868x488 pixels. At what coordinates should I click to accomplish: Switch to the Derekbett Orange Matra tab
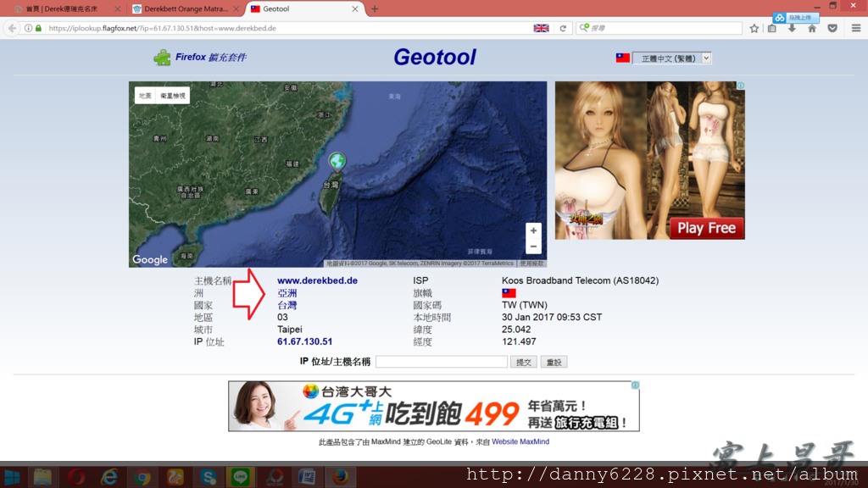click(181, 9)
